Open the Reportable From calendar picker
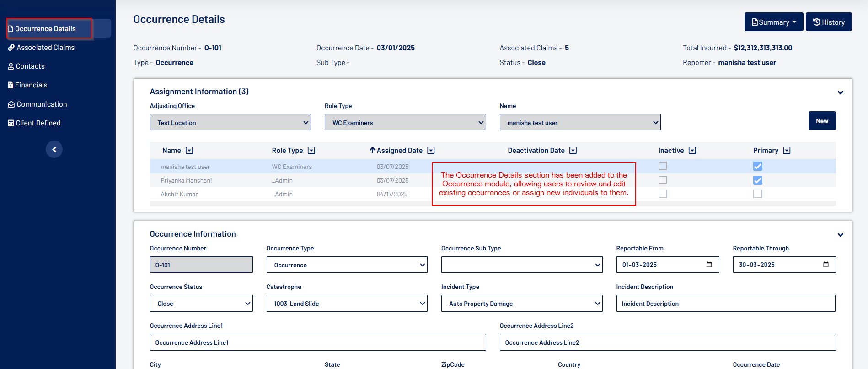The height and width of the screenshot is (369, 868). click(x=709, y=265)
